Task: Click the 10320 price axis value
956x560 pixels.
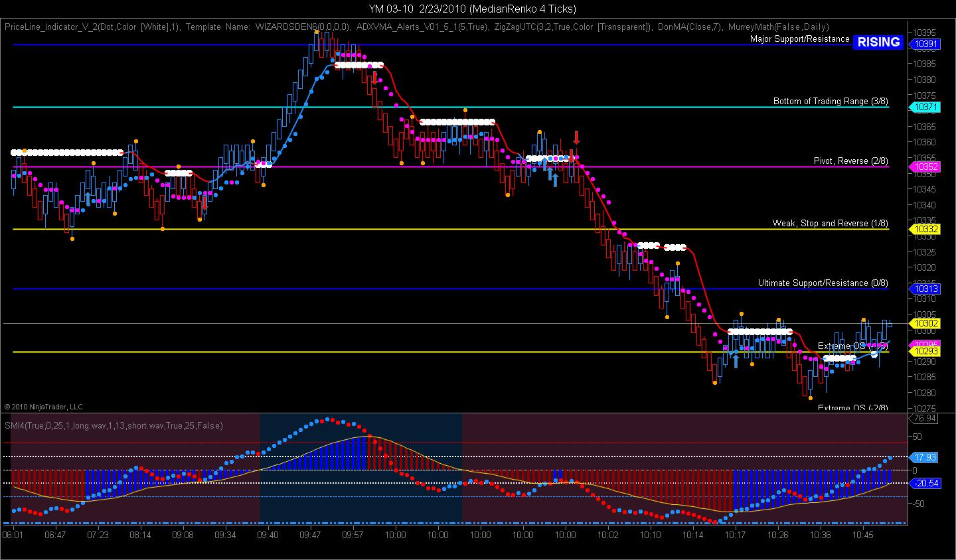Action: [924, 267]
